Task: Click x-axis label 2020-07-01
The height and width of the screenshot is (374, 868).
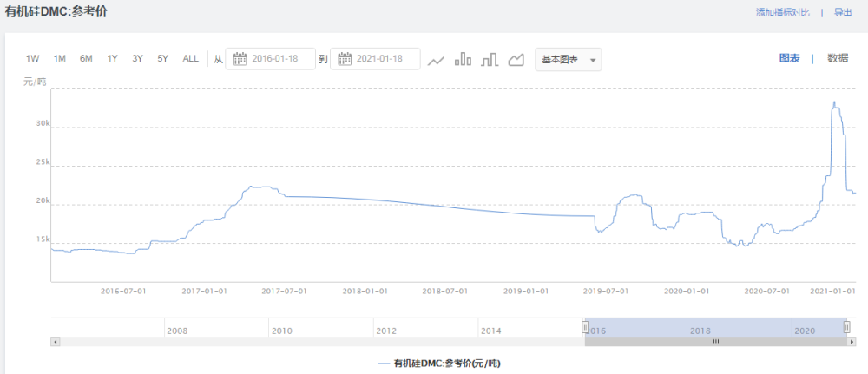Action: [766, 291]
